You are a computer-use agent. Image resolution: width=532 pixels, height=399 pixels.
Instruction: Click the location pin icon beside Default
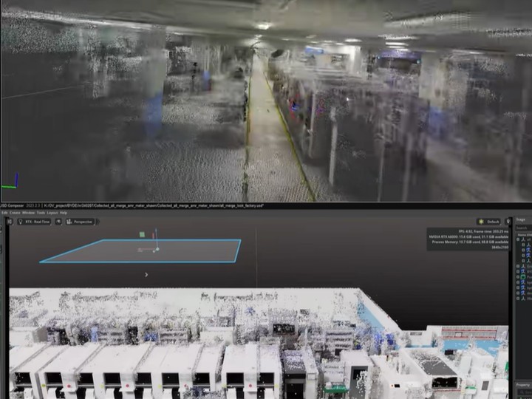[x=508, y=222]
